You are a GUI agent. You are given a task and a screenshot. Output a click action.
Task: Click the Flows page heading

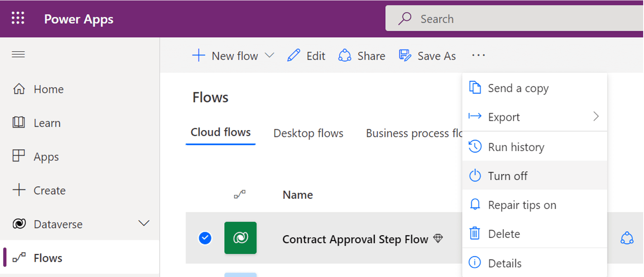click(x=210, y=98)
